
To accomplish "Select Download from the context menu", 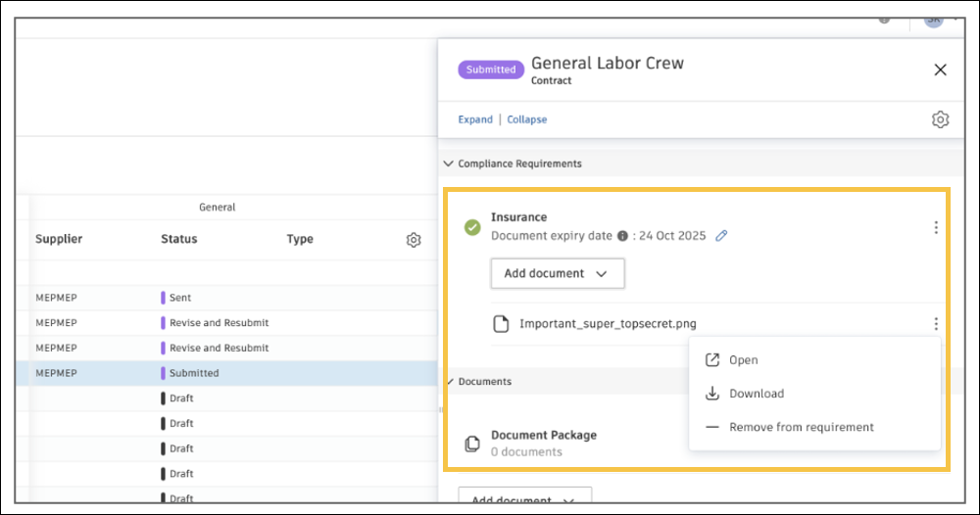I will point(756,394).
